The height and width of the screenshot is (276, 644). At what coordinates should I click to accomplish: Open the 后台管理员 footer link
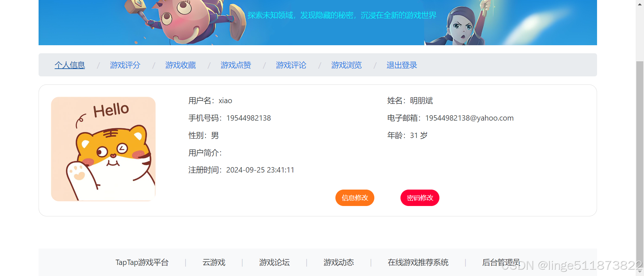pyautogui.click(x=501, y=262)
